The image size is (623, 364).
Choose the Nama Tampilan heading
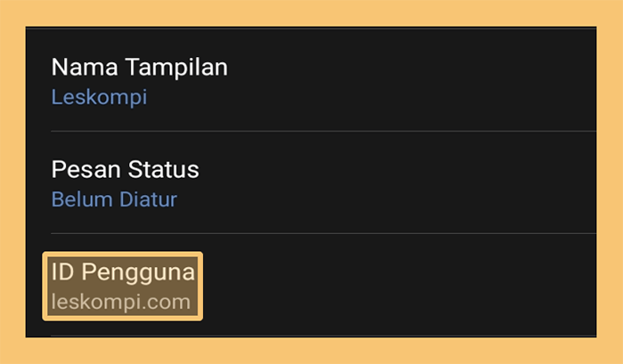click(140, 67)
